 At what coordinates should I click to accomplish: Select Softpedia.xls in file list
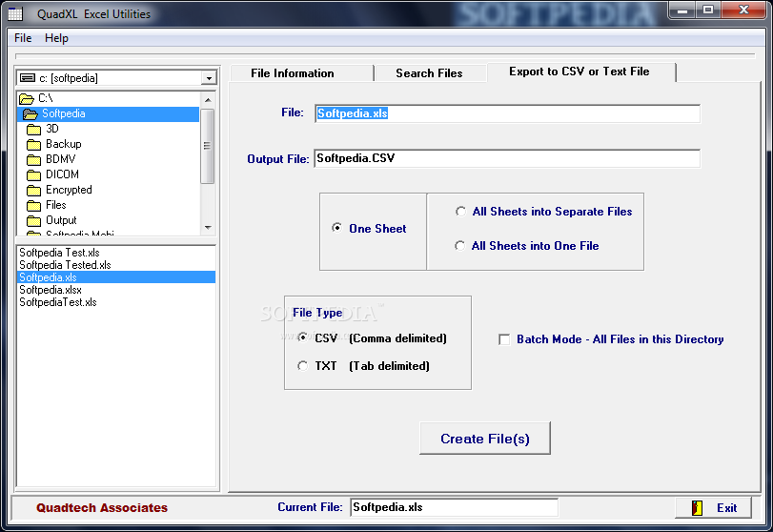coord(116,277)
